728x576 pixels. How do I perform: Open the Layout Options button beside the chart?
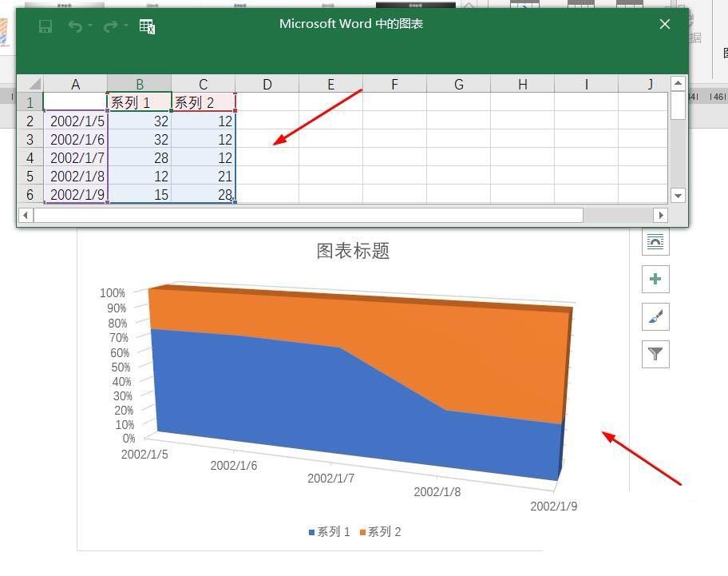(655, 241)
